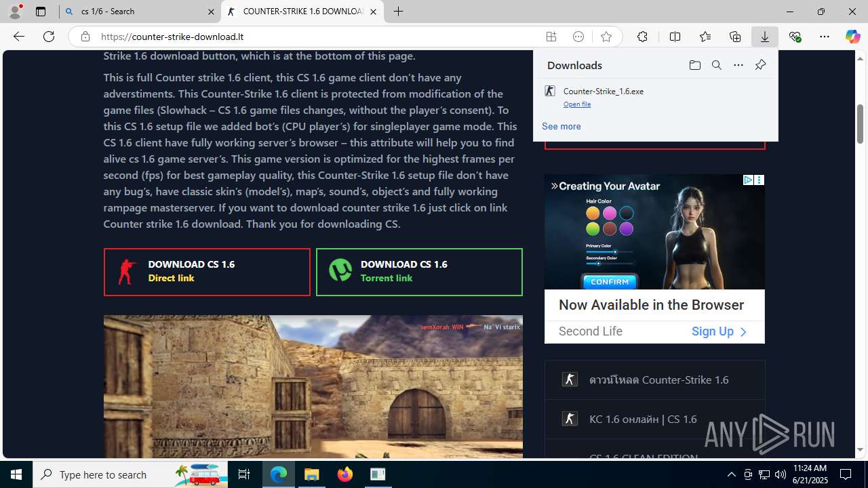
Task: Select purple hair color swatch in ad
Action: click(627, 229)
